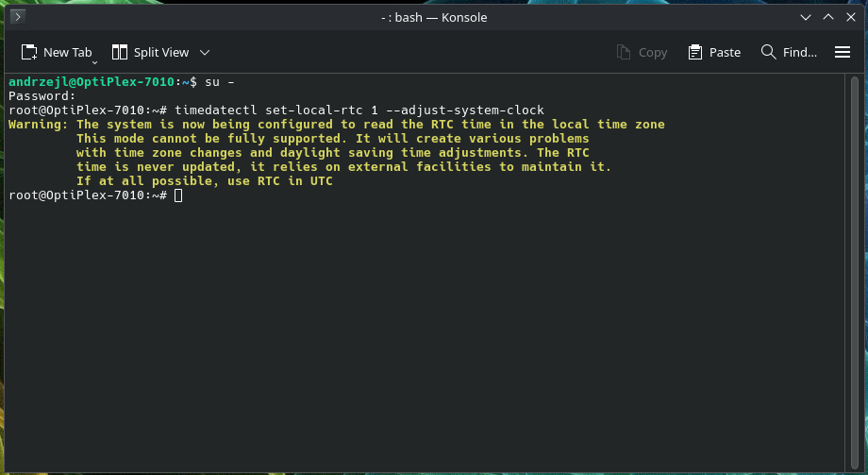Click the "New Tab" text label
The width and height of the screenshot is (868, 475).
coord(68,52)
